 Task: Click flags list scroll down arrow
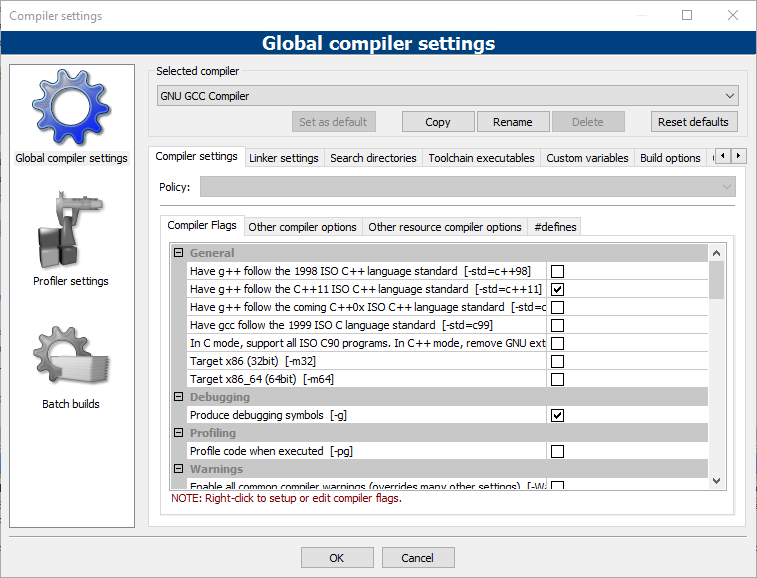[x=716, y=480]
